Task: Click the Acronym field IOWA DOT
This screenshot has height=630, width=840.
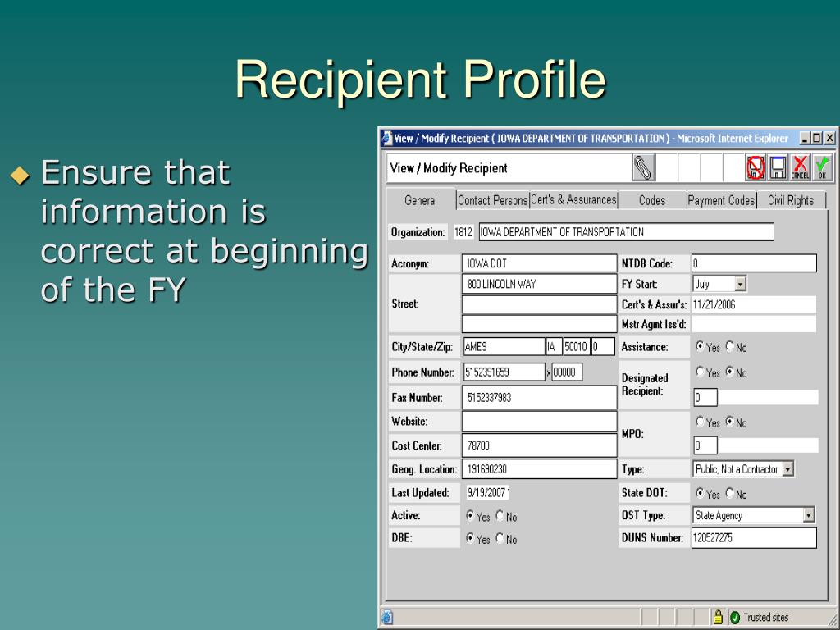Action: point(539,263)
